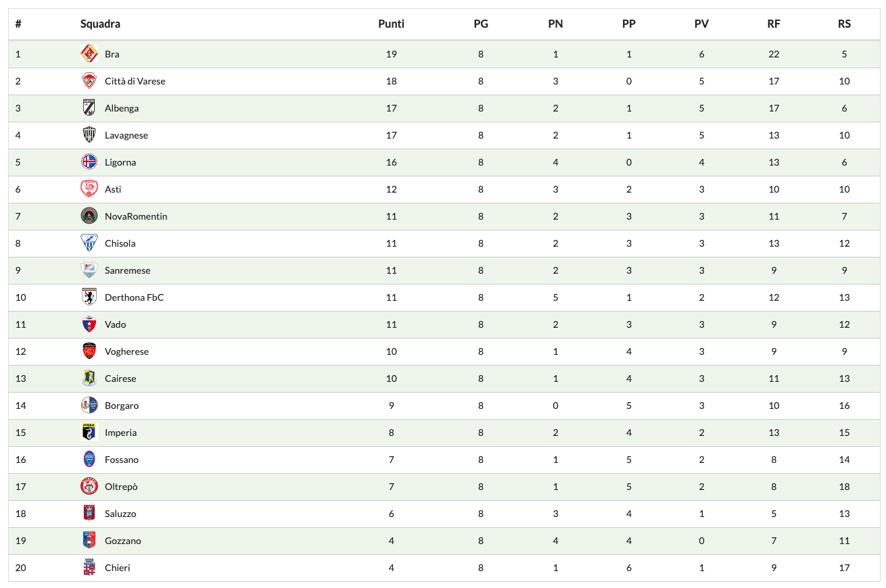Click the NovaRomentin team logo

pyautogui.click(x=89, y=216)
